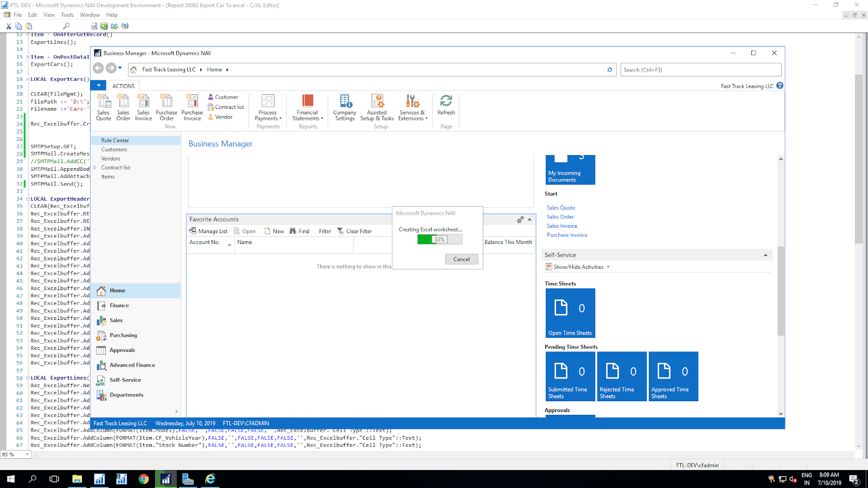Open the View menu in Development Environment
This screenshot has width=868, height=488.
[49, 15]
